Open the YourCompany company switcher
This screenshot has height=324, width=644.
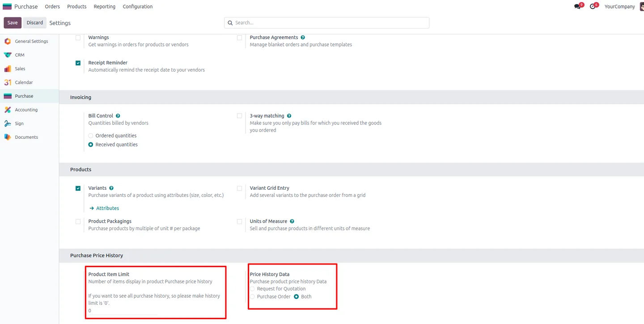tap(619, 7)
